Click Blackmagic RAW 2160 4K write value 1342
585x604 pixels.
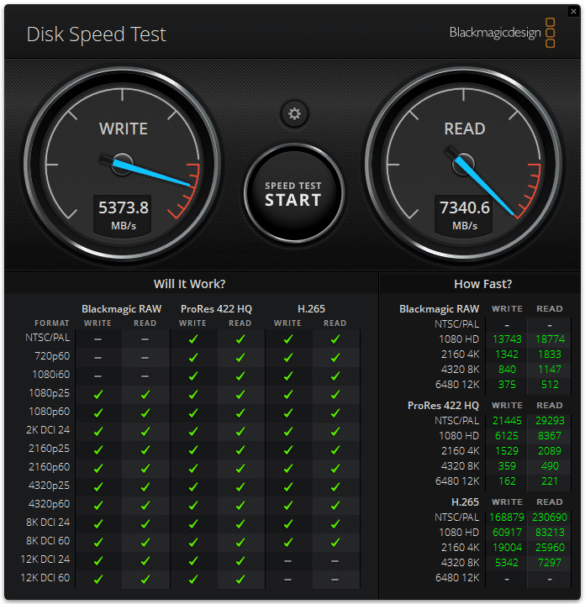pyautogui.click(x=507, y=354)
